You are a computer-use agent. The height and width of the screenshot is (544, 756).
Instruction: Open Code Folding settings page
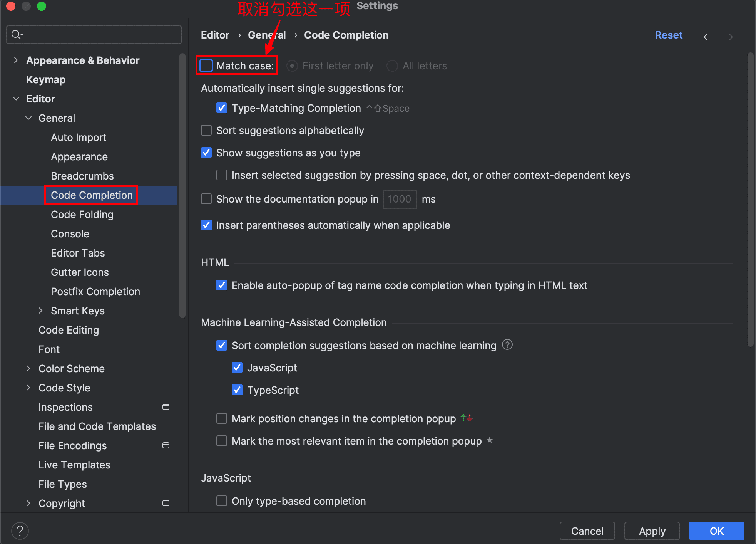tap(82, 215)
